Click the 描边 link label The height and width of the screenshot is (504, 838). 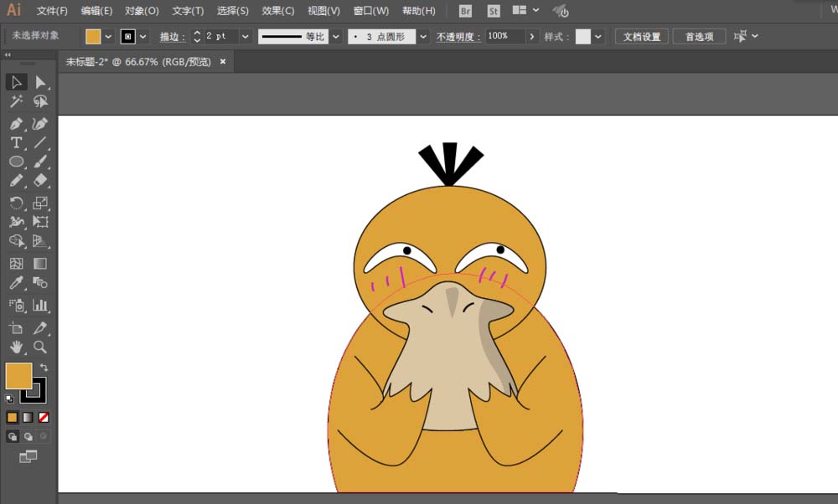coord(173,36)
